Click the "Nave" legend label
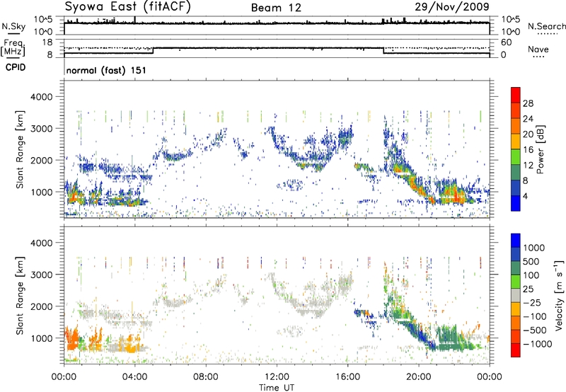 (538, 49)
